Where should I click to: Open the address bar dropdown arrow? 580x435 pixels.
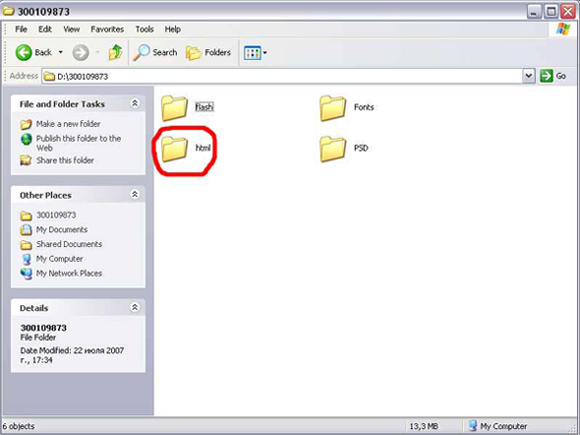pyautogui.click(x=529, y=76)
